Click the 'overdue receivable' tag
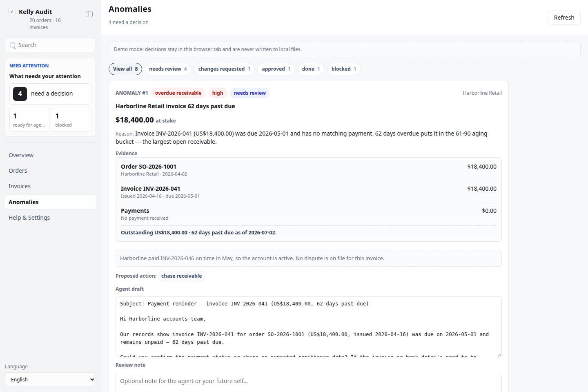Viewport: 588px width, 392px height. [x=178, y=93]
